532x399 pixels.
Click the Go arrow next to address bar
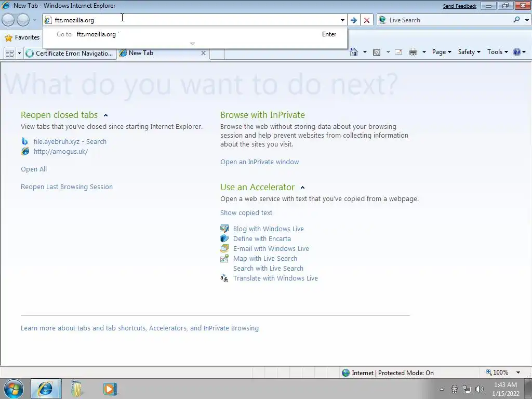point(353,20)
